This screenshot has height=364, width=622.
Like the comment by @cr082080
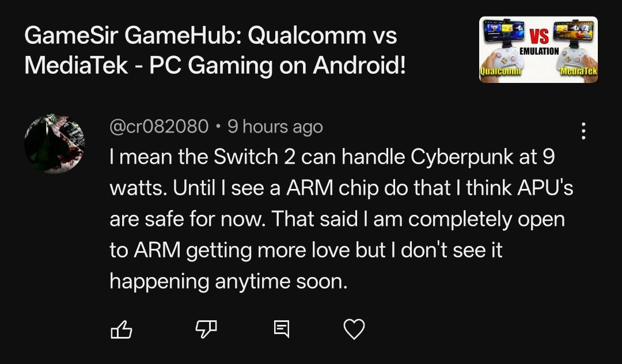click(x=123, y=329)
